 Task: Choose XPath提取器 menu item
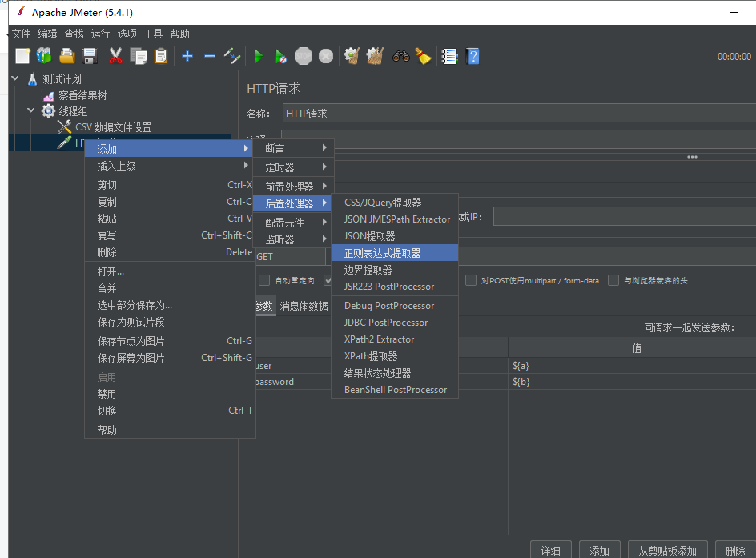point(394,356)
